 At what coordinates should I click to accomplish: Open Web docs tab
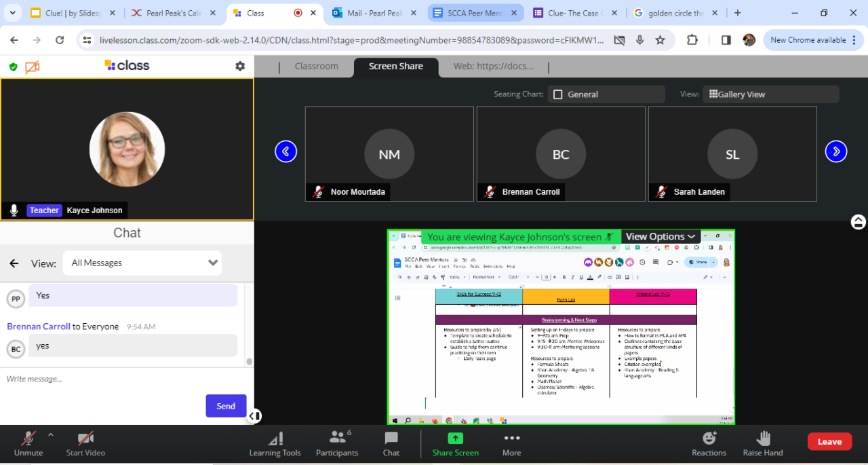point(494,66)
